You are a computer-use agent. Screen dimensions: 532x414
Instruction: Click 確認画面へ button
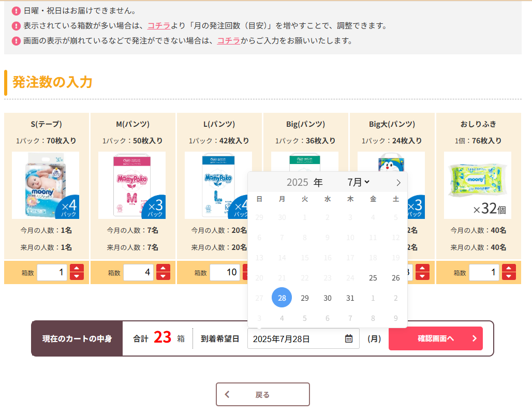click(436, 338)
